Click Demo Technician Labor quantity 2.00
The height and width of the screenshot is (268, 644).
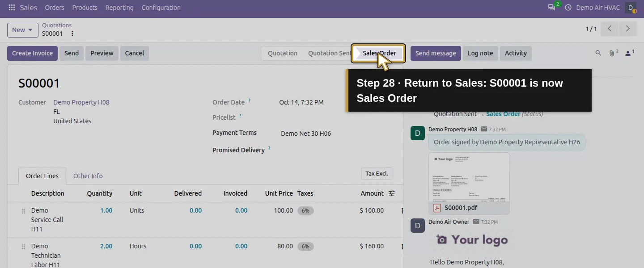106,246
